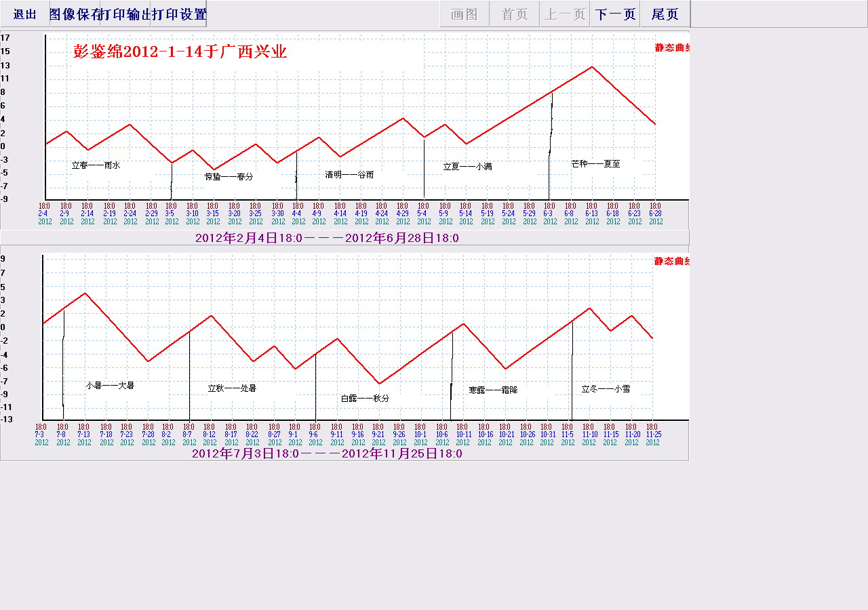Screen dimensions: 868x610
Task: Open 打印设置 print settings
Action: point(179,14)
